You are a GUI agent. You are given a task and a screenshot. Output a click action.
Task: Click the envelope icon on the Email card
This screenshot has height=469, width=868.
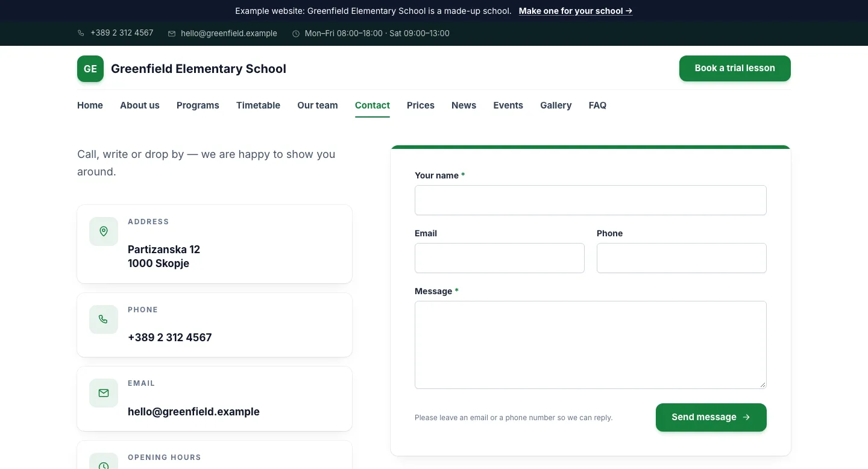click(x=104, y=393)
